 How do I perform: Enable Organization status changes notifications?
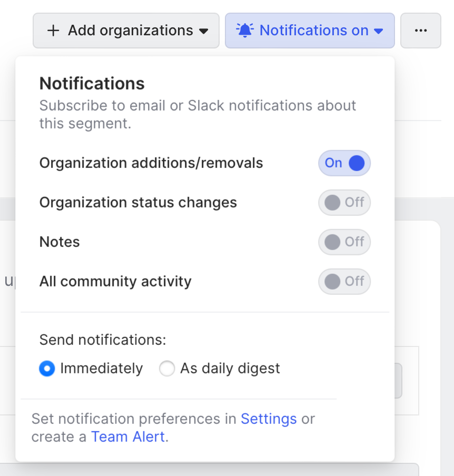point(344,203)
